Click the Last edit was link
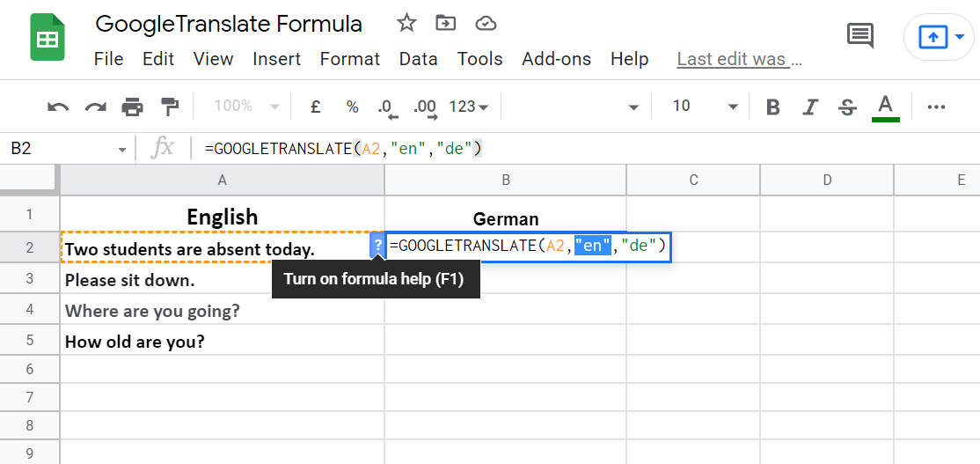This screenshot has height=464, width=980. (x=739, y=59)
